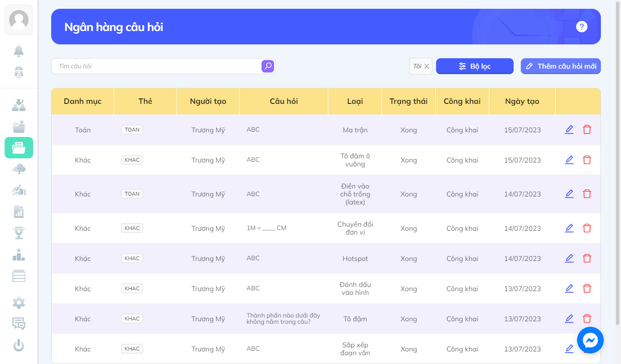Open the server list sidebar icon
The width and height of the screenshot is (621, 364).
[19, 276]
